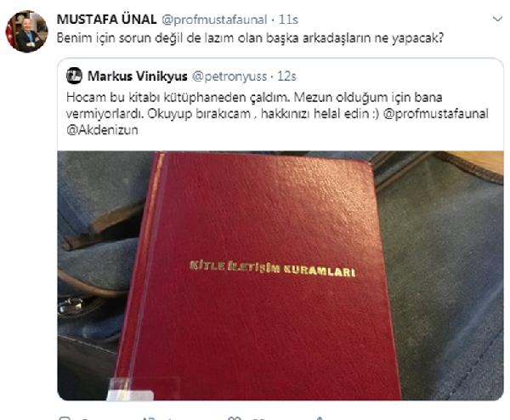Open the @petronyuss handle link

[x=229, y=77]
